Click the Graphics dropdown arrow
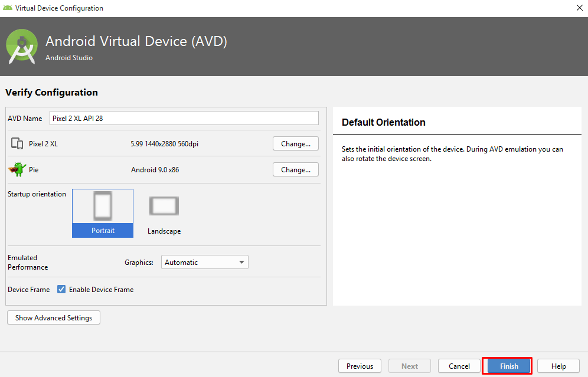The height and width of the screenshot is (377, 588). (x=241, y=263)
